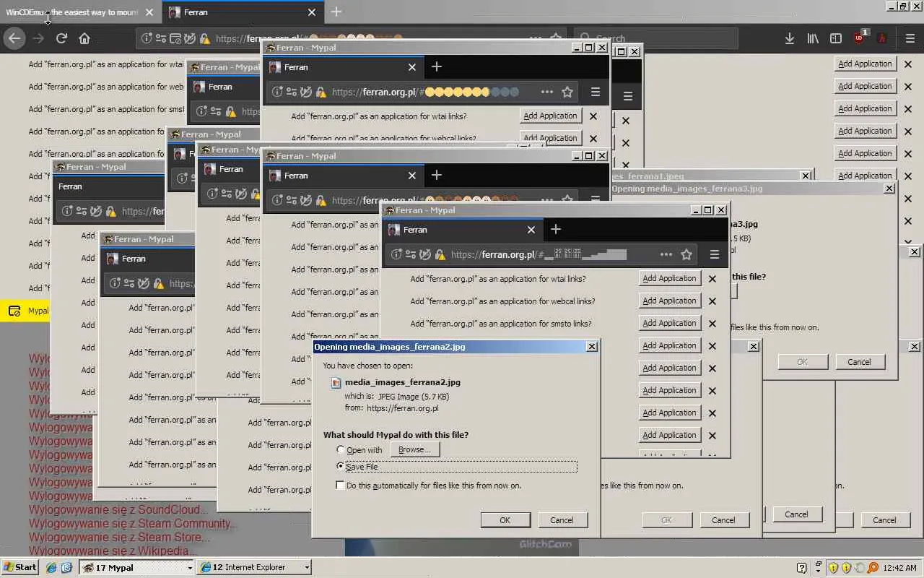Viewport: 924px width, 578px height.
Task: Open the '17 Mypal' taskbar group
Action: 137,568
